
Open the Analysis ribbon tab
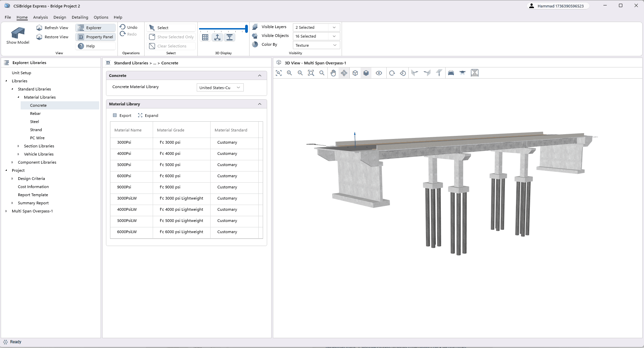[x=40, y=17]
